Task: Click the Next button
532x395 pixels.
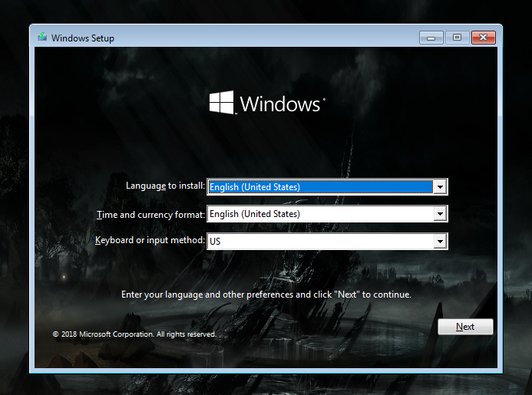Action: point(465,327)
